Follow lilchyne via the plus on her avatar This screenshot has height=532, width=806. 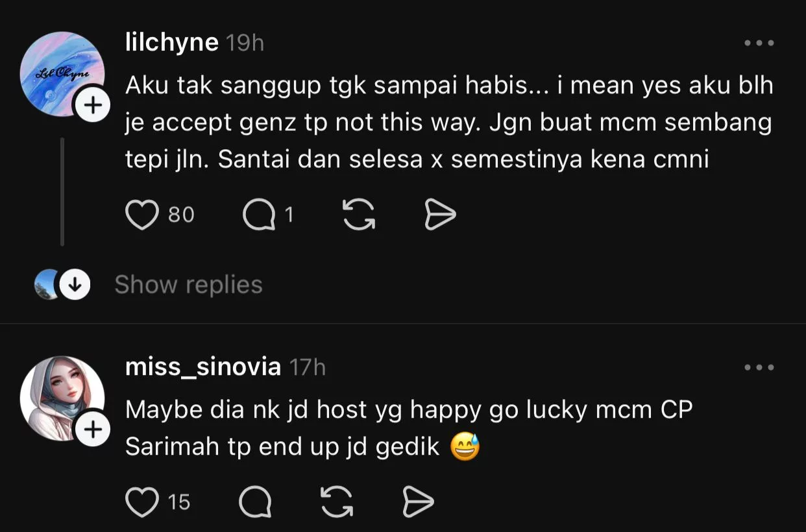click(92, 104)
